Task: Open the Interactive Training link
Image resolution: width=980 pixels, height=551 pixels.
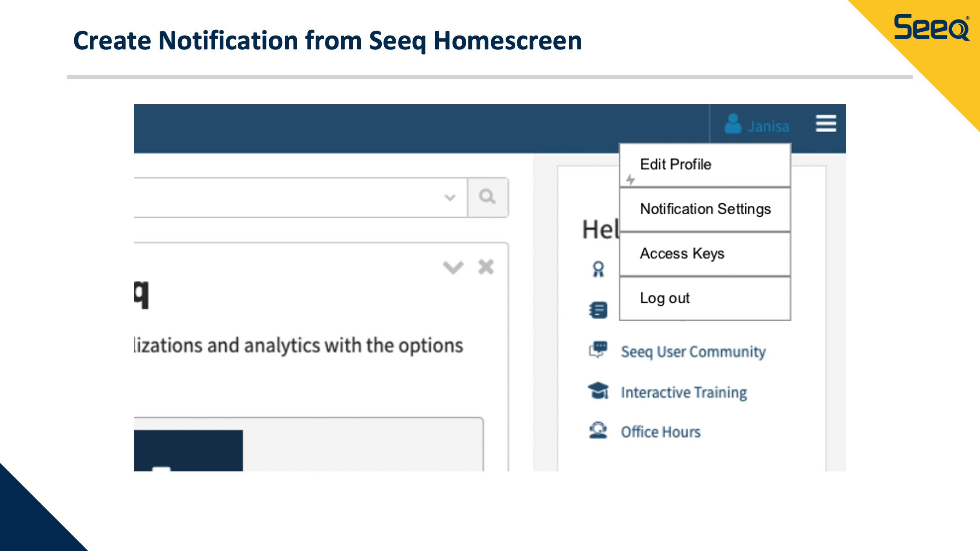Action: [684, 393]
